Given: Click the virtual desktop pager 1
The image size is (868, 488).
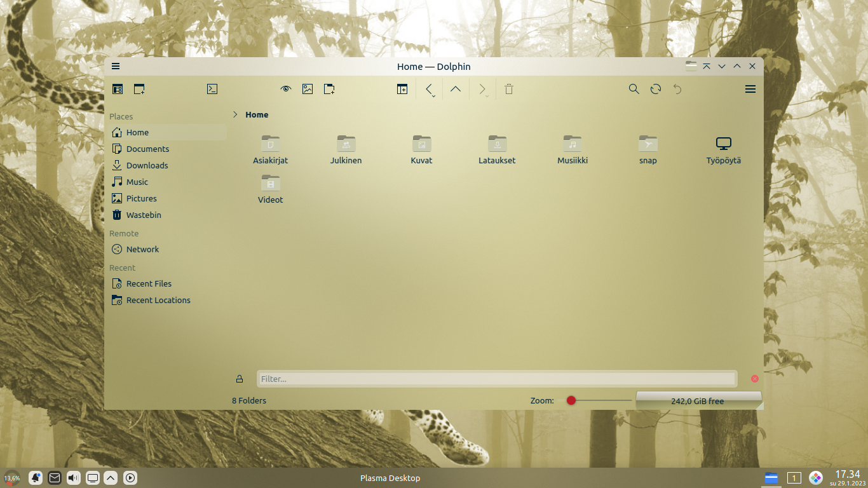Looking at the screenshot, I should 794,478.
